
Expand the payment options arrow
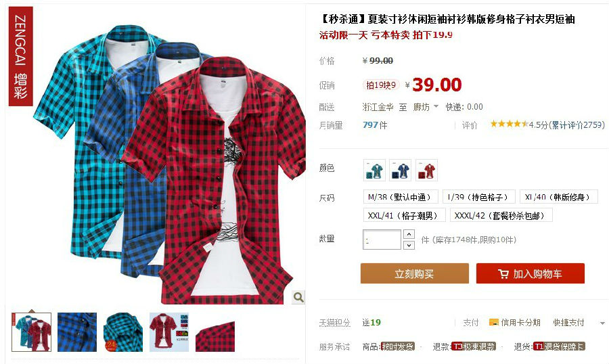pyautogui.click(x=602, y=323)
